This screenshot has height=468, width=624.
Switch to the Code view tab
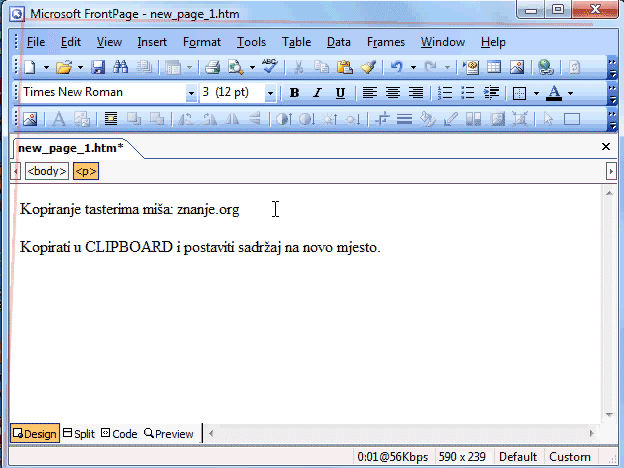coord(119,433)
